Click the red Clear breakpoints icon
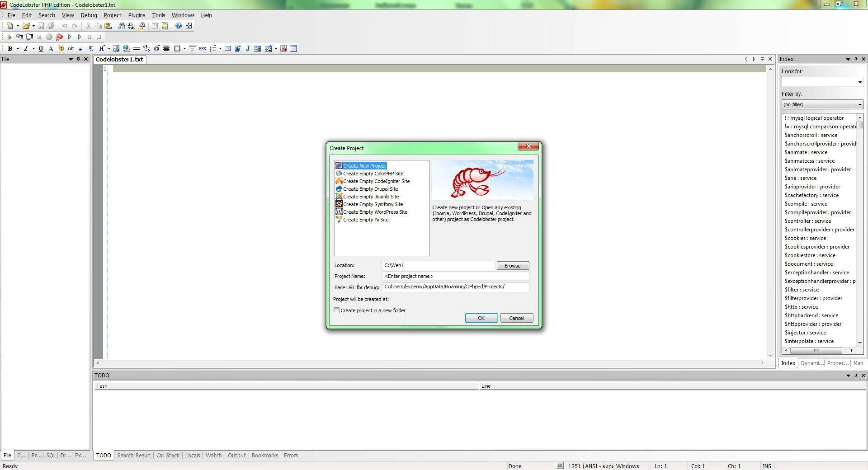This screenshot has height=470, width=868. 59,37
